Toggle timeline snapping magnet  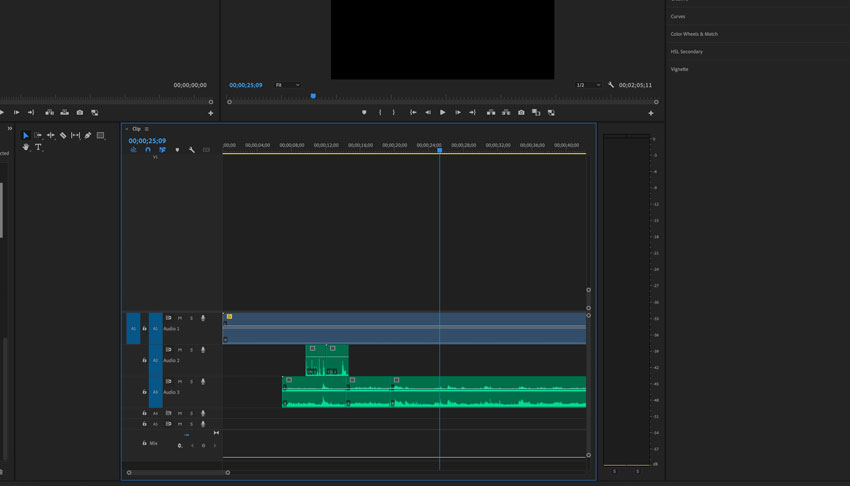coord(148,150)
